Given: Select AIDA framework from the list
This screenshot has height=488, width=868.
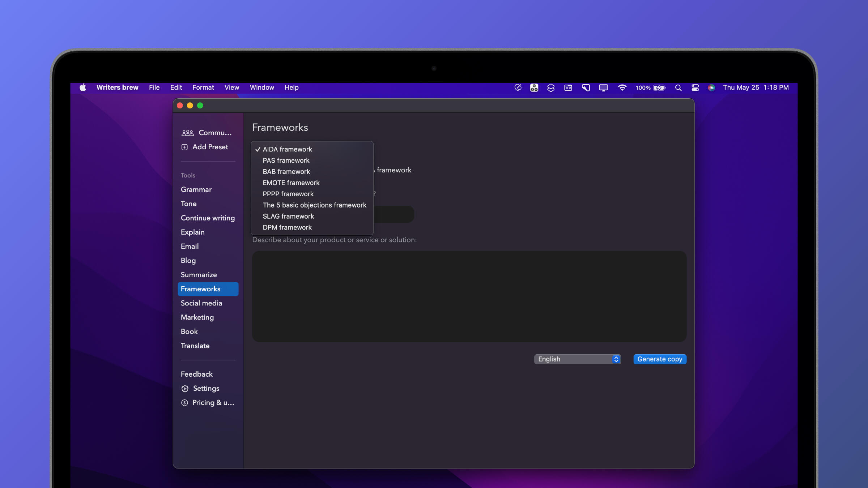Looking at the screenshot, I should (x=312, y=149).
